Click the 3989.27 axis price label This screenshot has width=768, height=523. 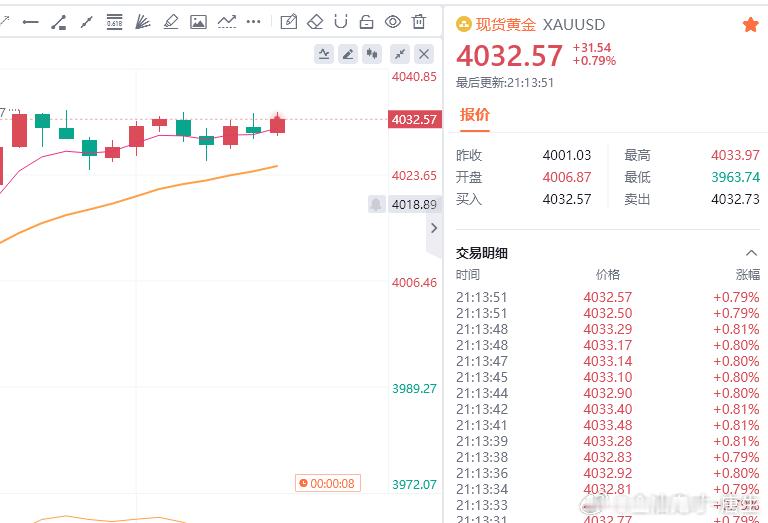coord(414,388)
